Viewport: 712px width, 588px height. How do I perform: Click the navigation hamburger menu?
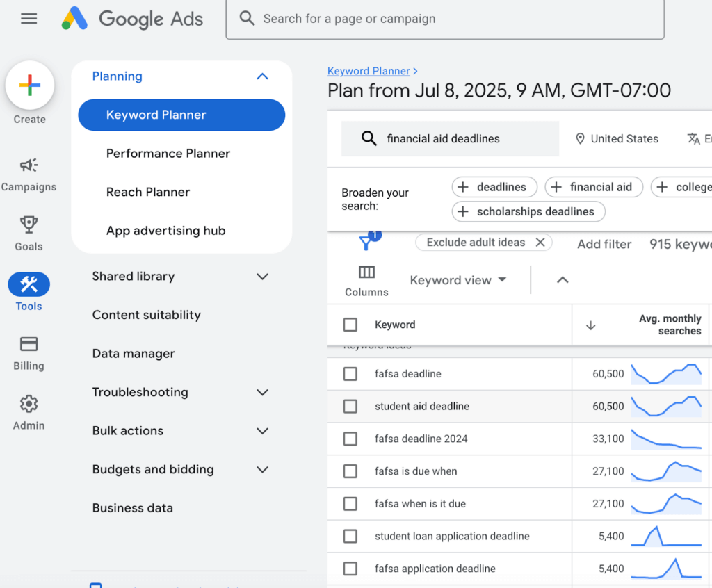click(29, 19)
